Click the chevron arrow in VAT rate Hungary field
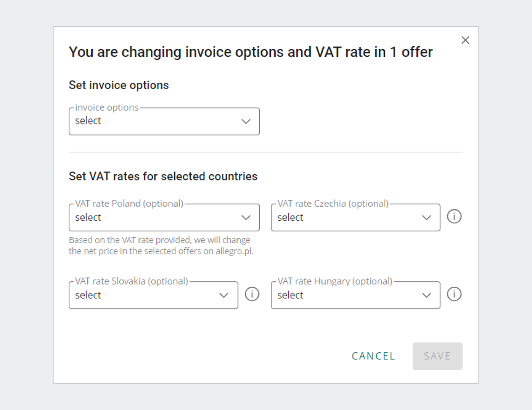 pos(426,295)
